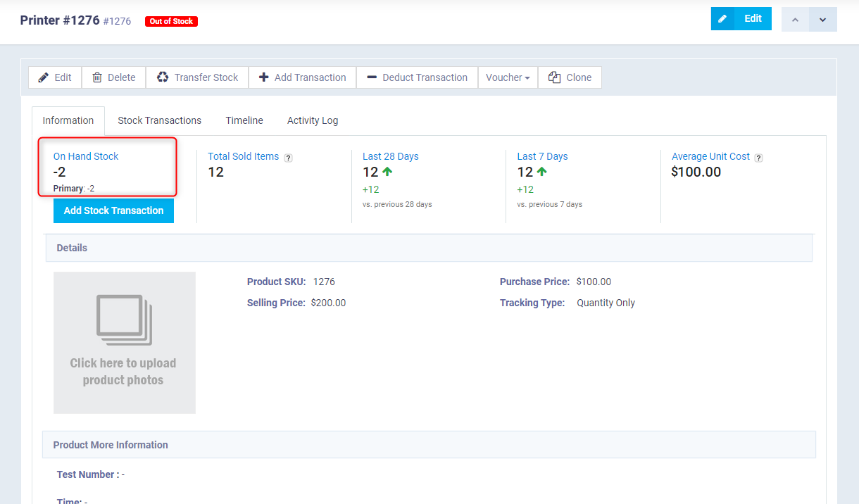Select the Information tab
This screenshot has height=504, width=859.
[x=68, y=120]
